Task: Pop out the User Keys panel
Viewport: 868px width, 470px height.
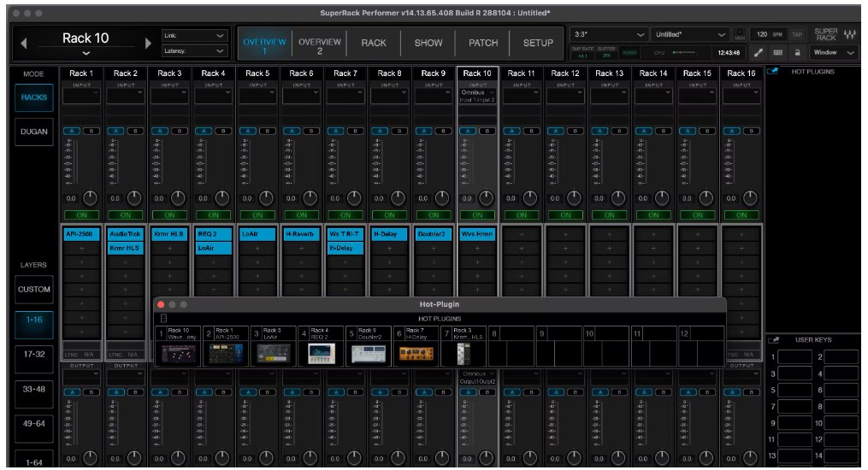Action: click(x=774, y=339)
